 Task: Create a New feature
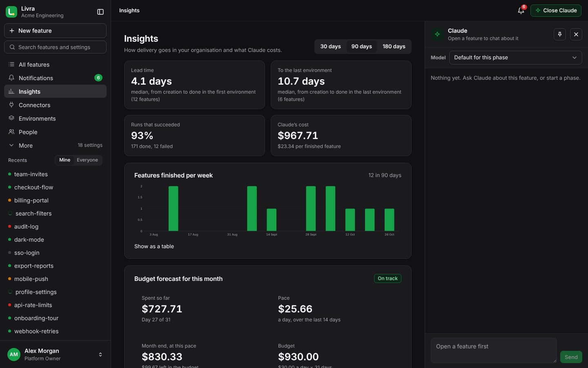(x=55, y=31)
